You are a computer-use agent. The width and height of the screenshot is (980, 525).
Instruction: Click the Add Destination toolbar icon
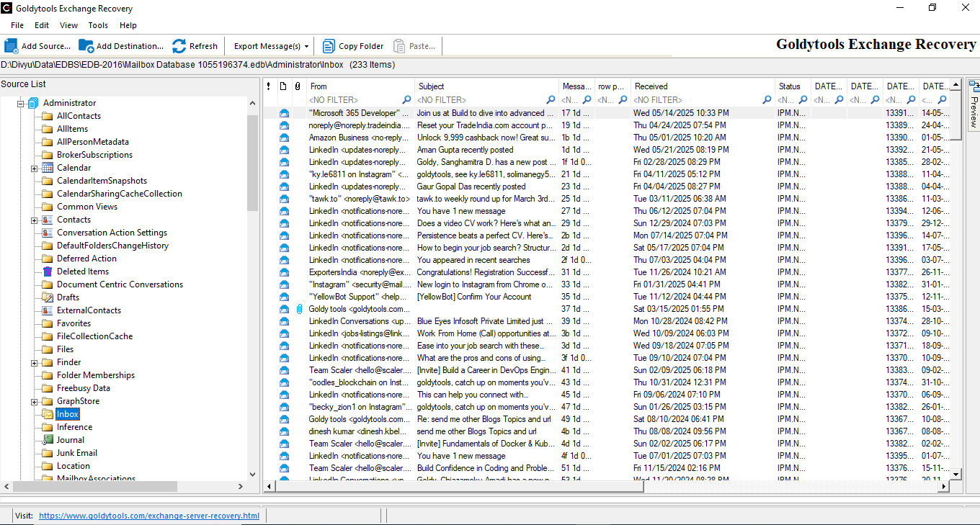click(x=86, y=46)
